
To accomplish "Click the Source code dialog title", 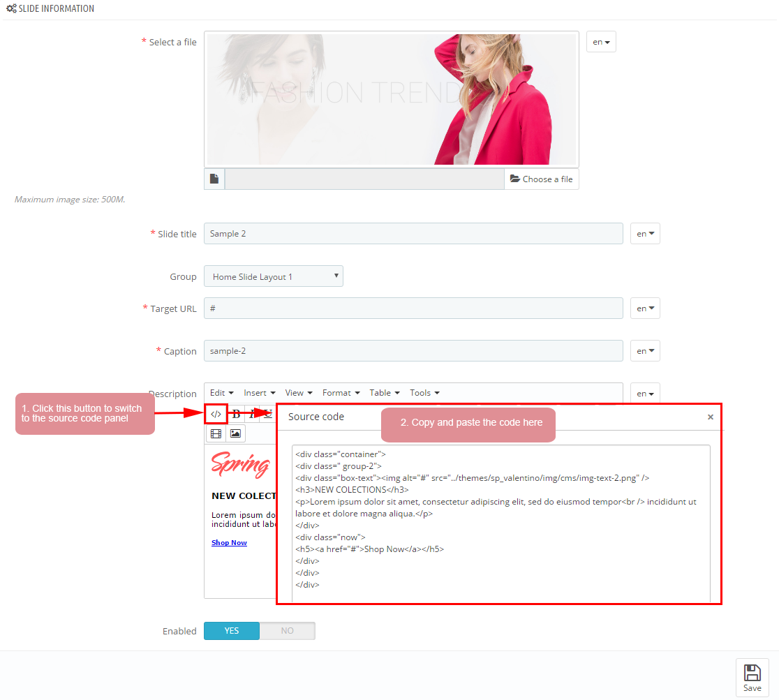I will pos(316,417).
